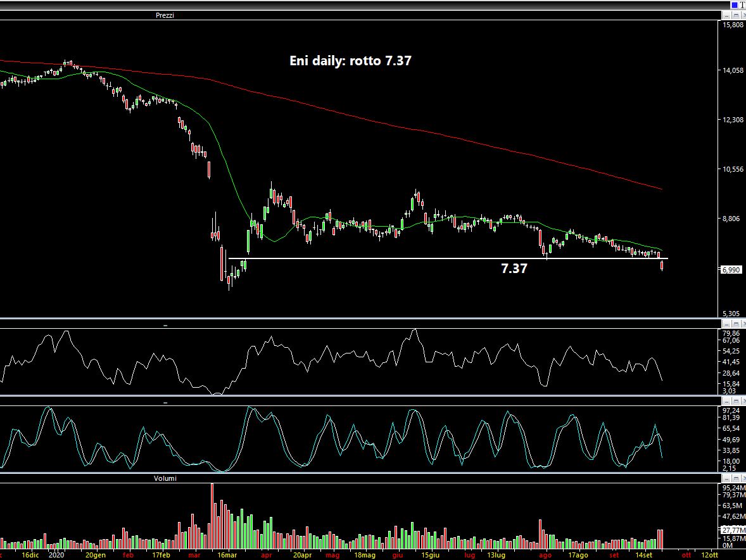
Task: Click the 17ago date label
Action: (578, 555)
